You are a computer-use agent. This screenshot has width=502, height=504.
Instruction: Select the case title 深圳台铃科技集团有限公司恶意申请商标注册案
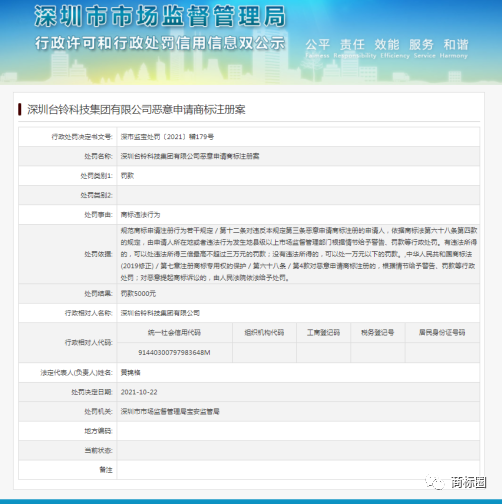click(x=136, y=110)
